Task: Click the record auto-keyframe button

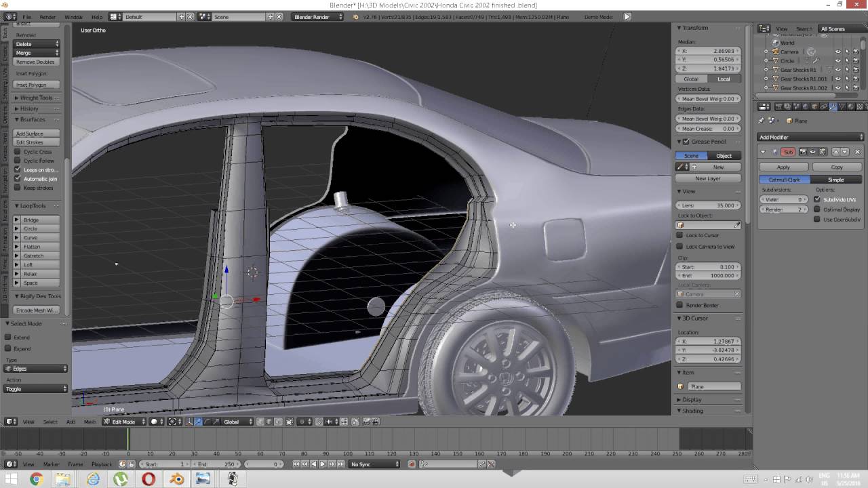Action: tap(412, 464)
